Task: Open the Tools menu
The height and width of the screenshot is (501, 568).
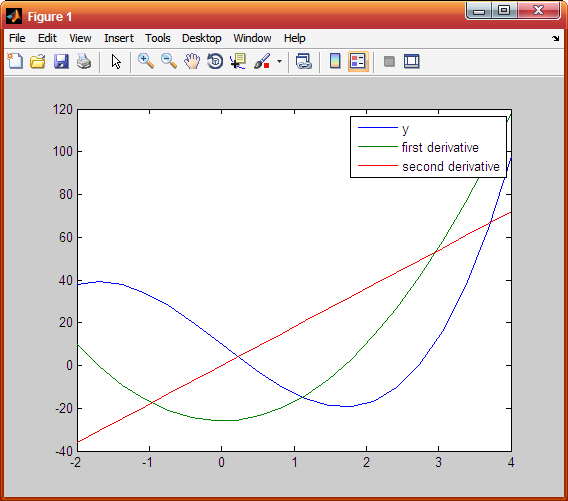Action: tap(158, 38)
